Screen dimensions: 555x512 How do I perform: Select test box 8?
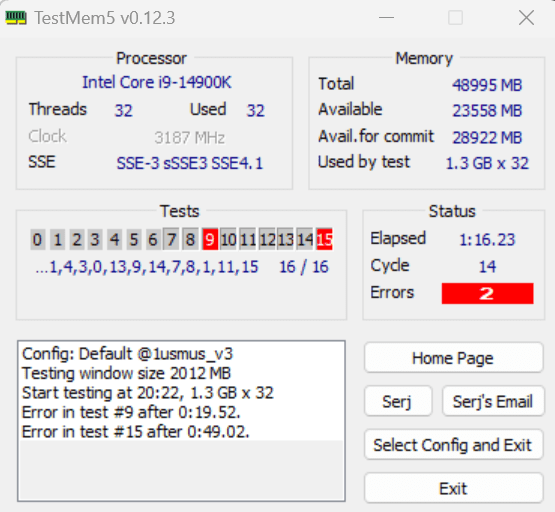click(190, 240)
